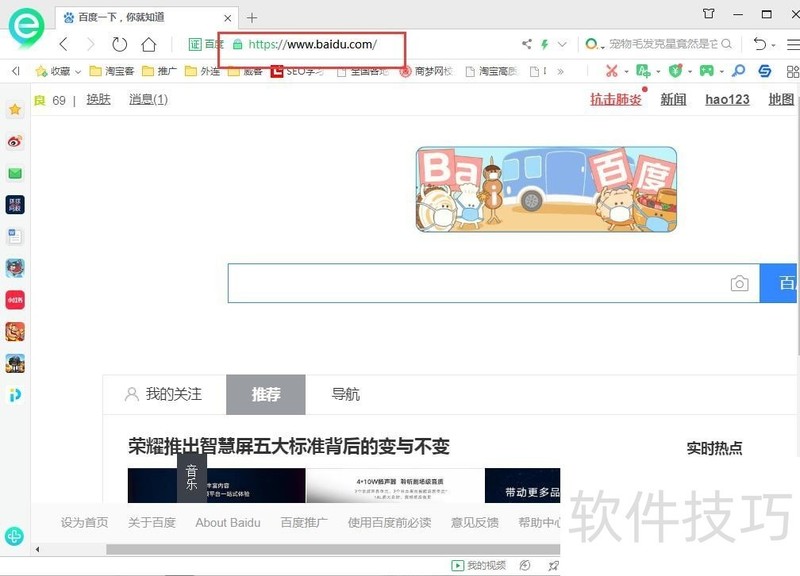Click the horizontal scrollbar thumb
800x576 pixels.
coord(333,549)
